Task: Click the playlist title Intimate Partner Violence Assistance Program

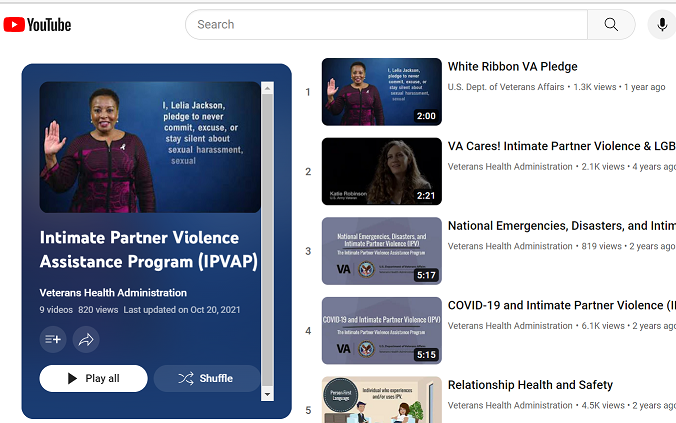Action: coord(149,250)
